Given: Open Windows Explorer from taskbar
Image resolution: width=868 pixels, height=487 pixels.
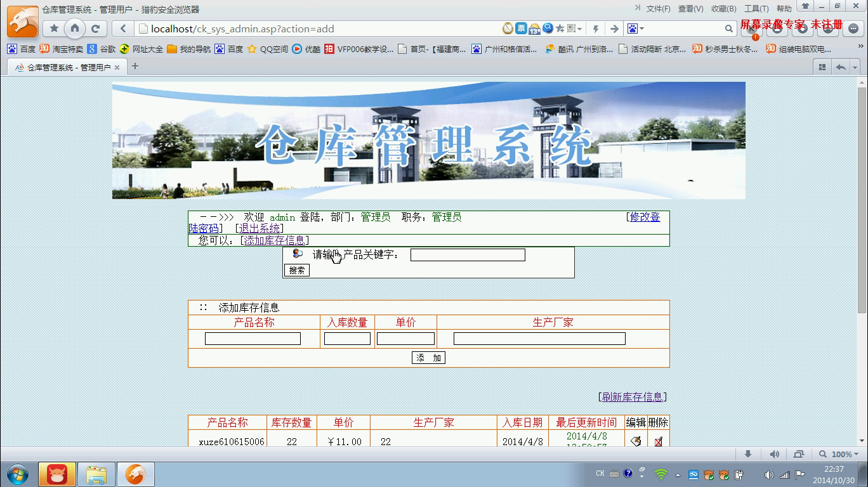Looking at the screenshot, I should point(96,474).
